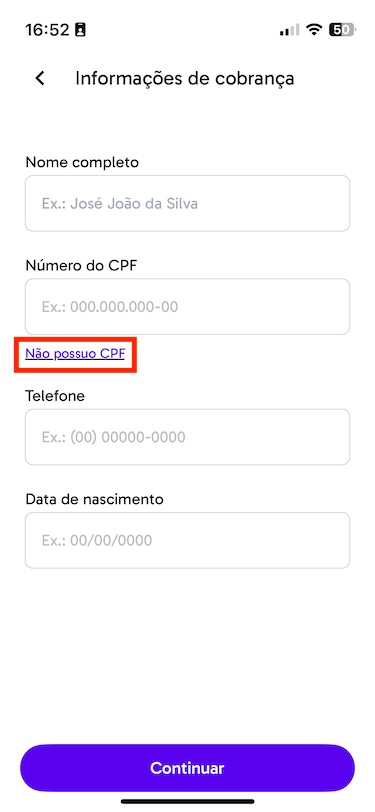Activate the Data de nascimento field
The width and height of the screenshot is (375, 812).
point(188,540)
